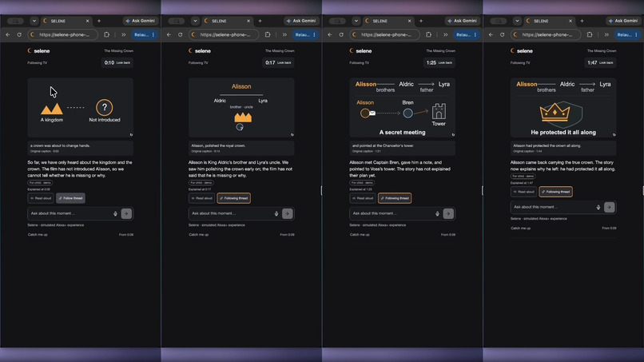Go back in the 1:25 window

tap(330, 35)
